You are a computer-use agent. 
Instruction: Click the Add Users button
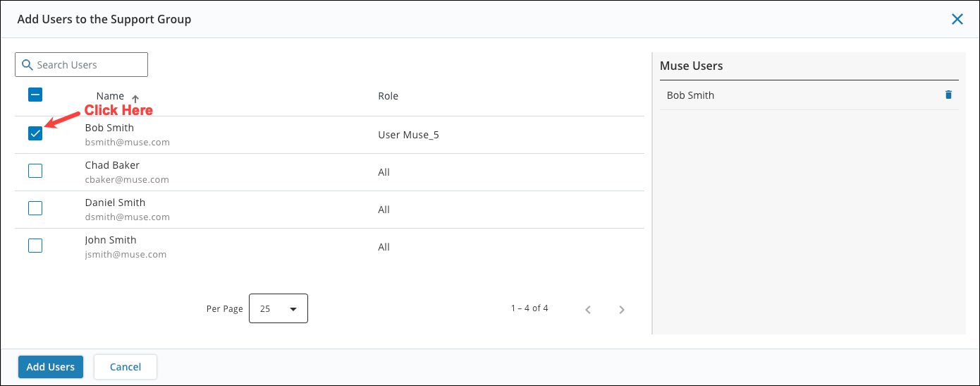(x=51, y=367)
